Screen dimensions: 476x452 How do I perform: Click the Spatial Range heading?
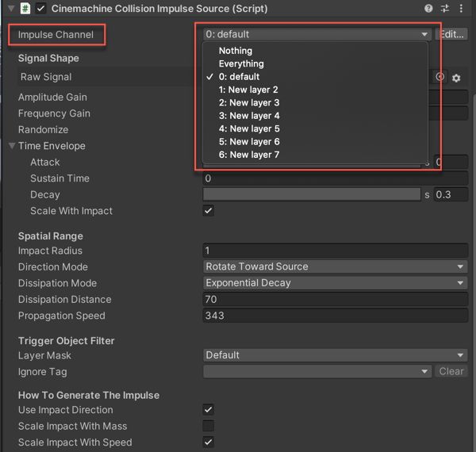coord(51,236)
